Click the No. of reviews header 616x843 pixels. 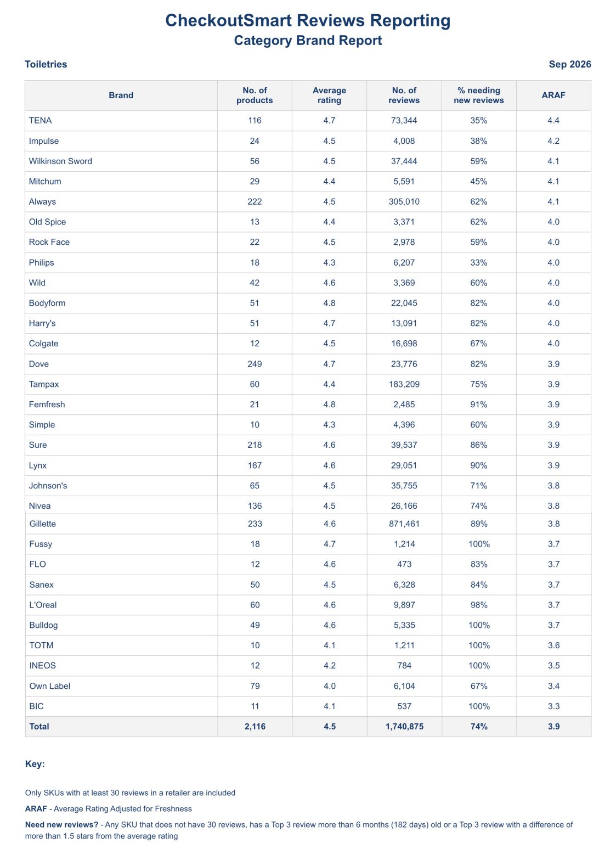[404, 95]
